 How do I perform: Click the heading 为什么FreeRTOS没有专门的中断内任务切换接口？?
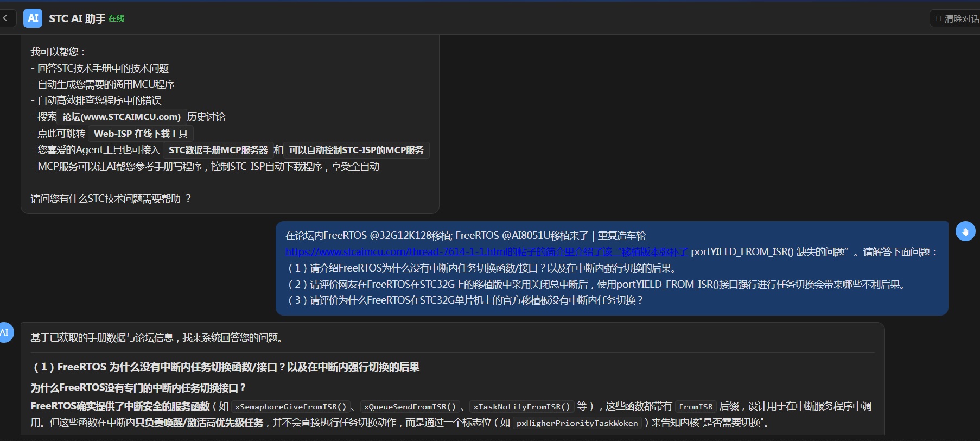click(138, 388)
